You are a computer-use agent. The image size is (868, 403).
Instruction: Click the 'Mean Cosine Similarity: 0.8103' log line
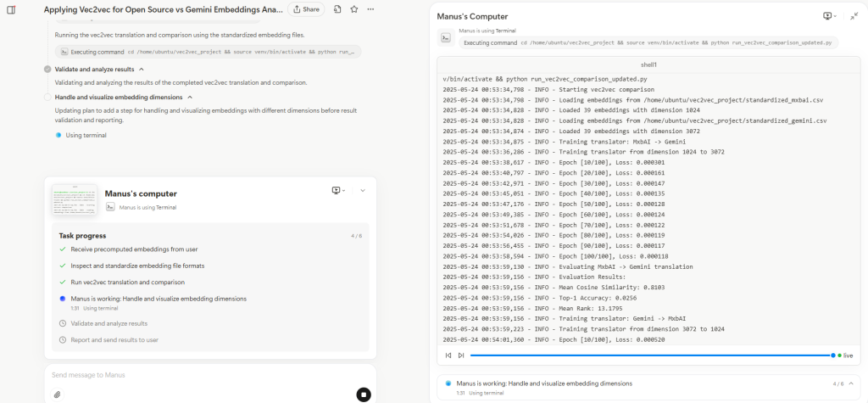pyautogui.click(x=554, y=287)
